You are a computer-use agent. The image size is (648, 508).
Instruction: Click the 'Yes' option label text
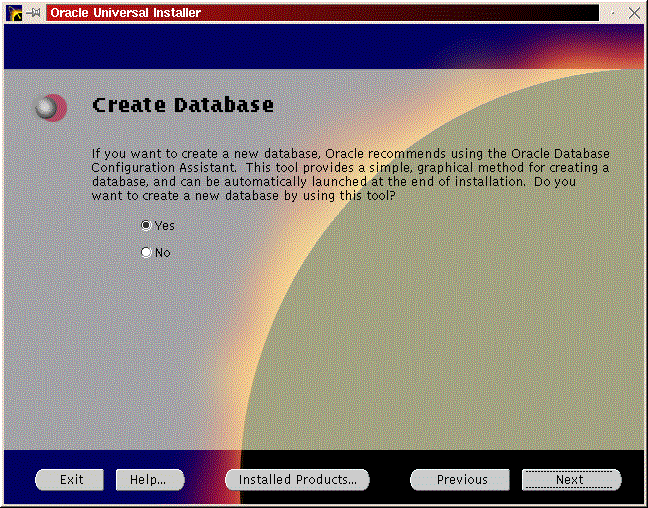[164, 226]
